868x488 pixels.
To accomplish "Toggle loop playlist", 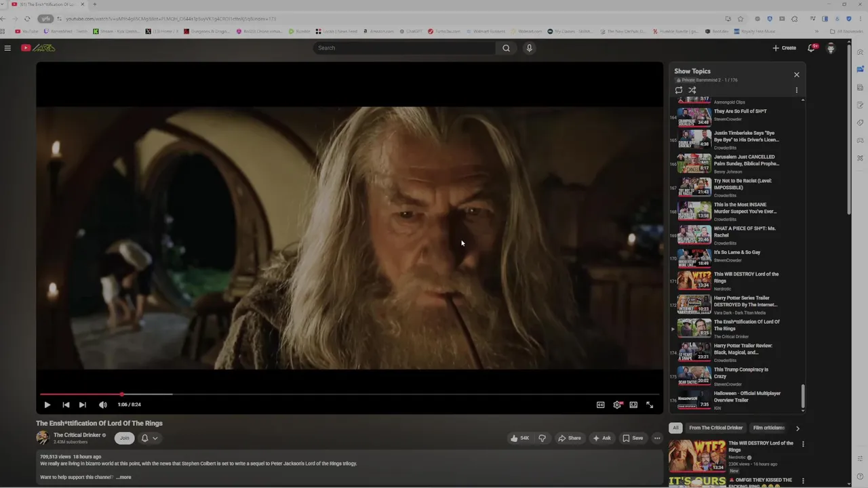I will [679, 90].
